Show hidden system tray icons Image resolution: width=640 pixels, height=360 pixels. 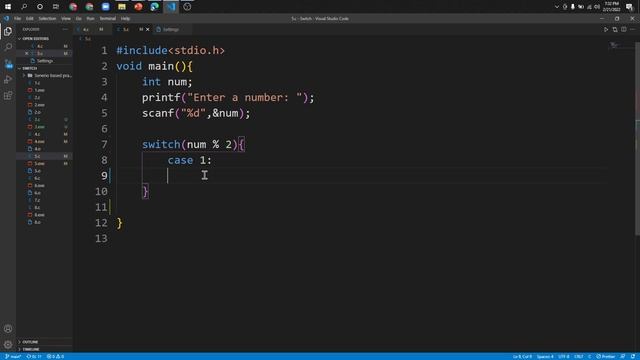pyautogui.click(x=557, y=7)
